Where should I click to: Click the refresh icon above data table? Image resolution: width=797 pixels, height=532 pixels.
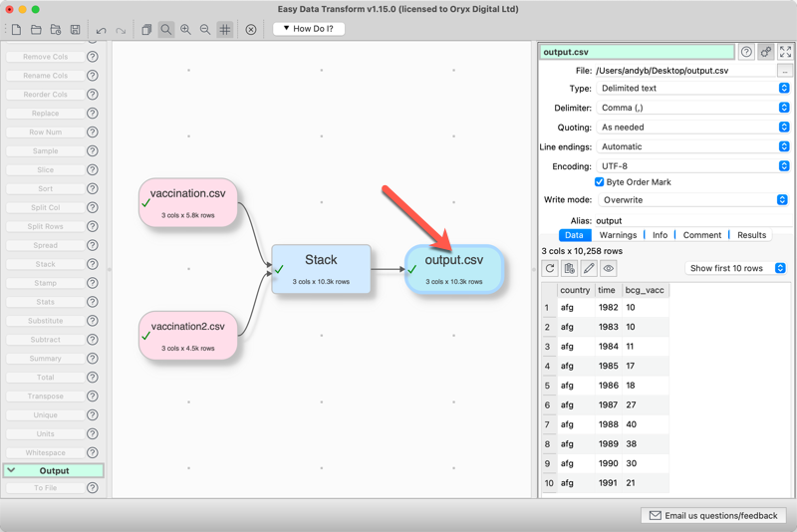pos(550,268)
